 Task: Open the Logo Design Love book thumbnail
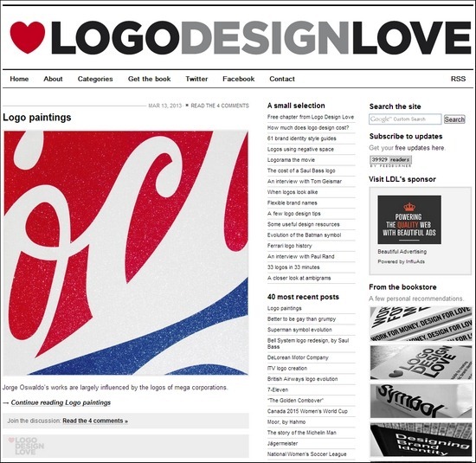tap(421, 363)
